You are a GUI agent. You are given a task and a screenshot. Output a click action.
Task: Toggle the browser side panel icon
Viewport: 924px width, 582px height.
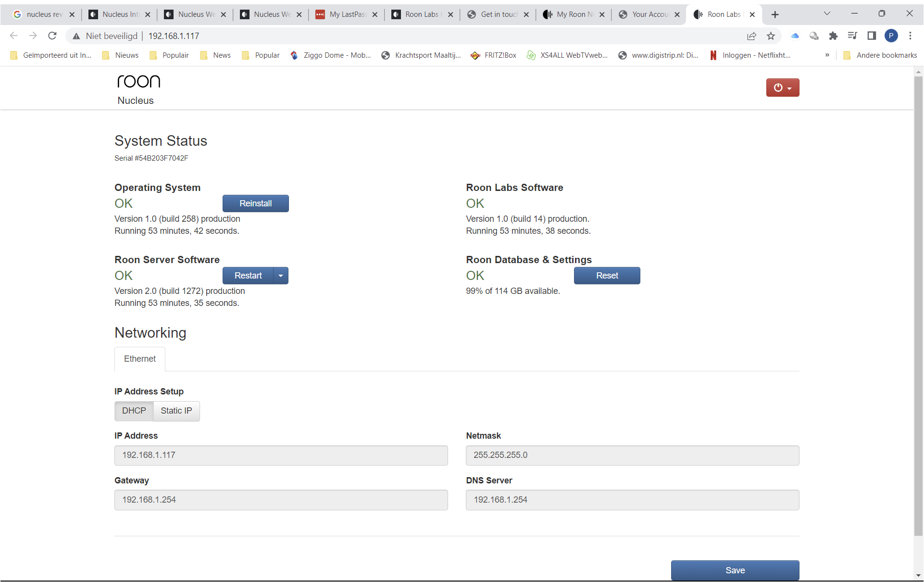point(872,36)
